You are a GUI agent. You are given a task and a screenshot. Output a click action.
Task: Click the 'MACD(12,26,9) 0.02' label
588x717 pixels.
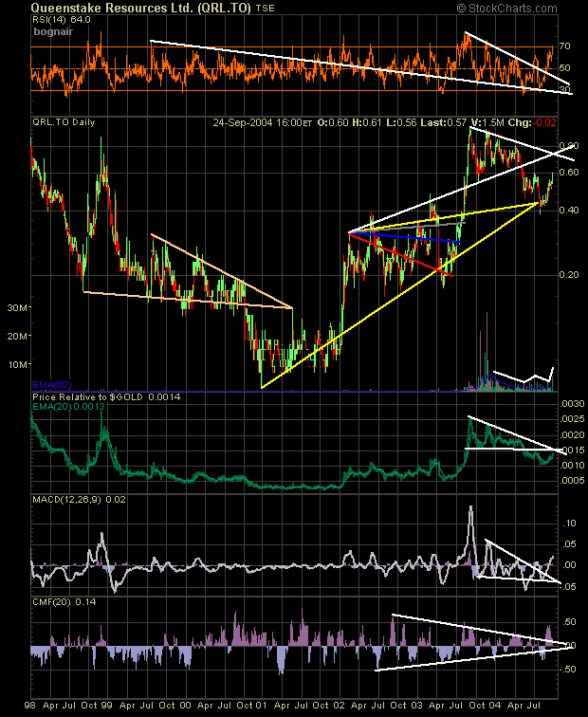pos(79,500)
